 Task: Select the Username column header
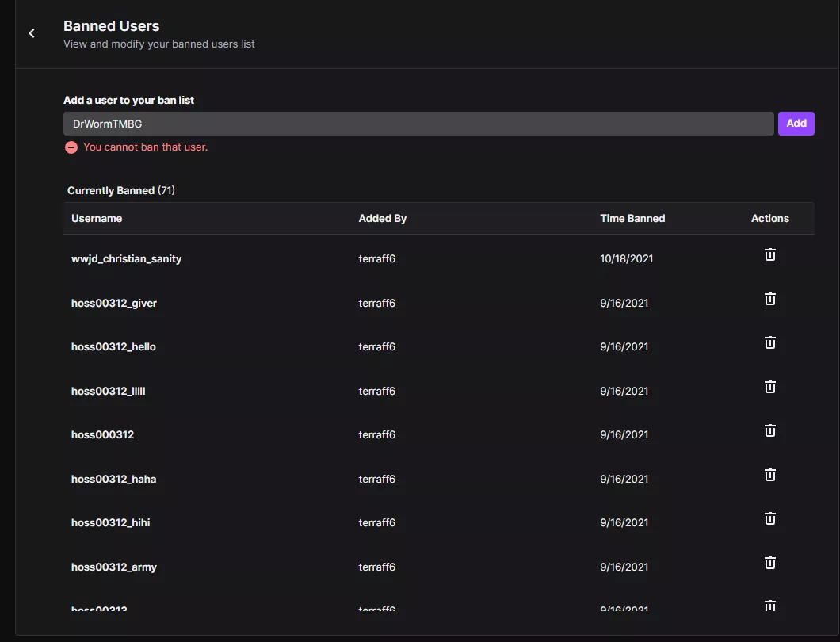[96, 218]
